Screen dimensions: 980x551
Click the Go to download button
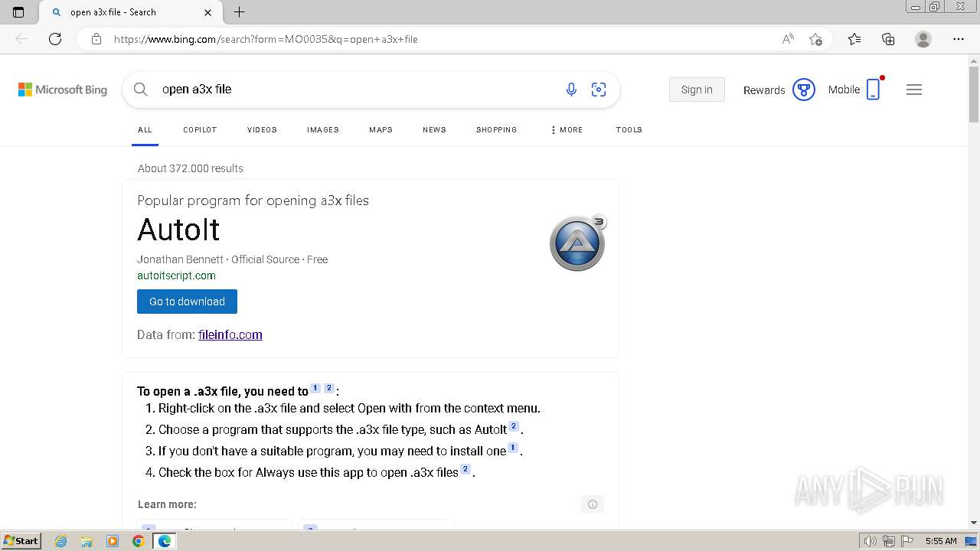point(187,302)
